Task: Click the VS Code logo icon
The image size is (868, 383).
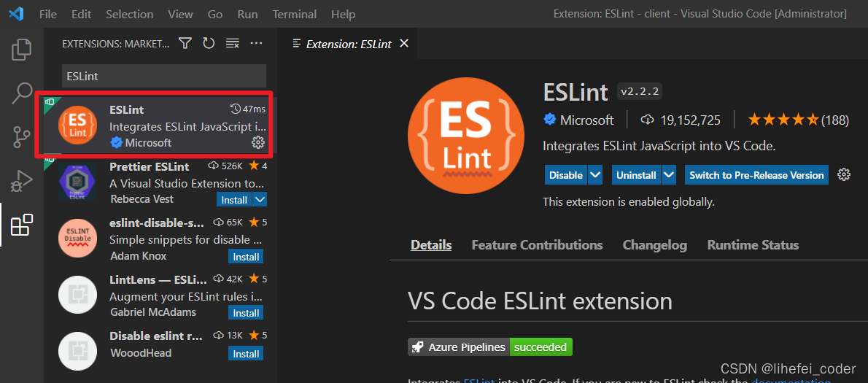Action: [15, 14]
